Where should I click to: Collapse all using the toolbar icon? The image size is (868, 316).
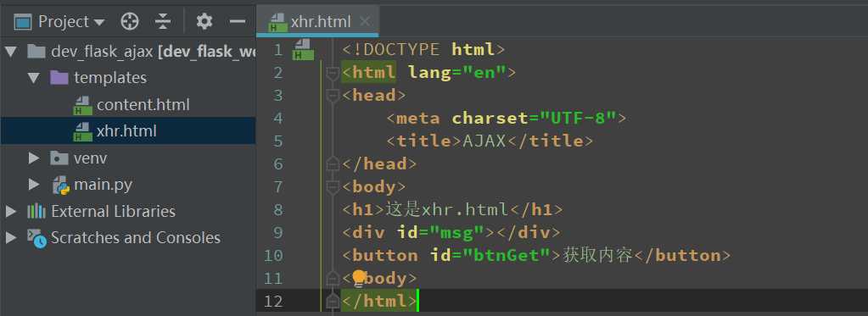pos(163,21)
